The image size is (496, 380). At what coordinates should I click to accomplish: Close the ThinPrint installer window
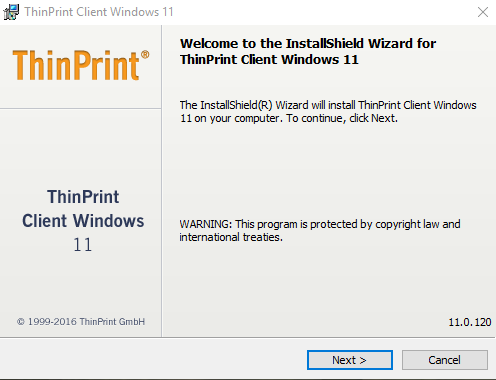click(x=483, y=12)
